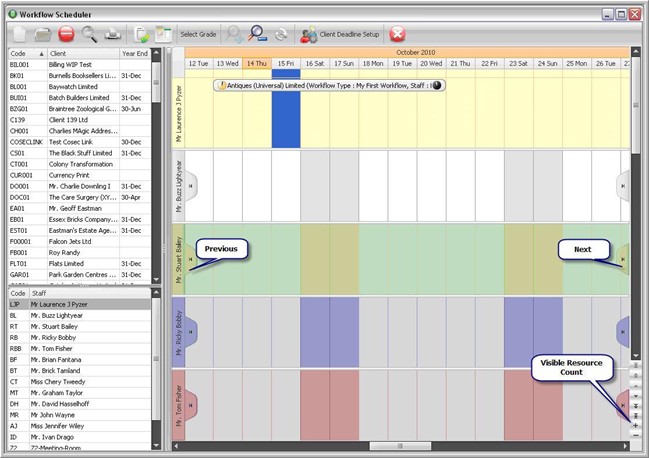Select The Black Stuff Limited row
The image size is (649, 458).
tap(79, 153)
